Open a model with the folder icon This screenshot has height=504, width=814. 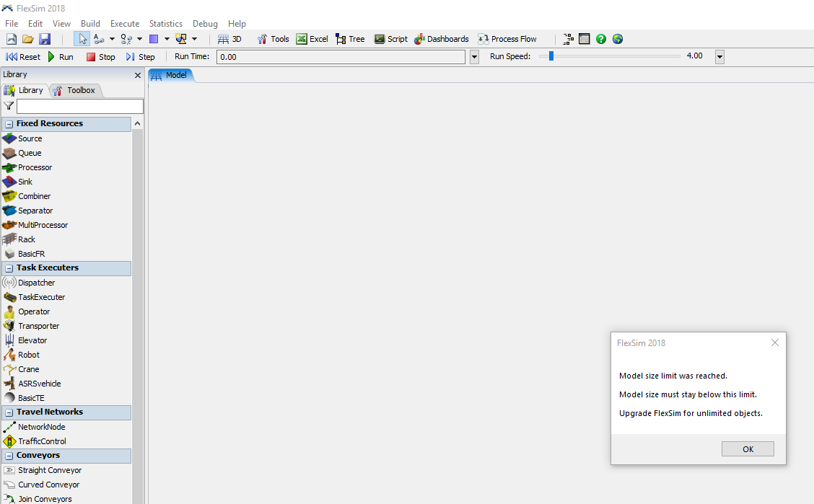tap(28, 39)
